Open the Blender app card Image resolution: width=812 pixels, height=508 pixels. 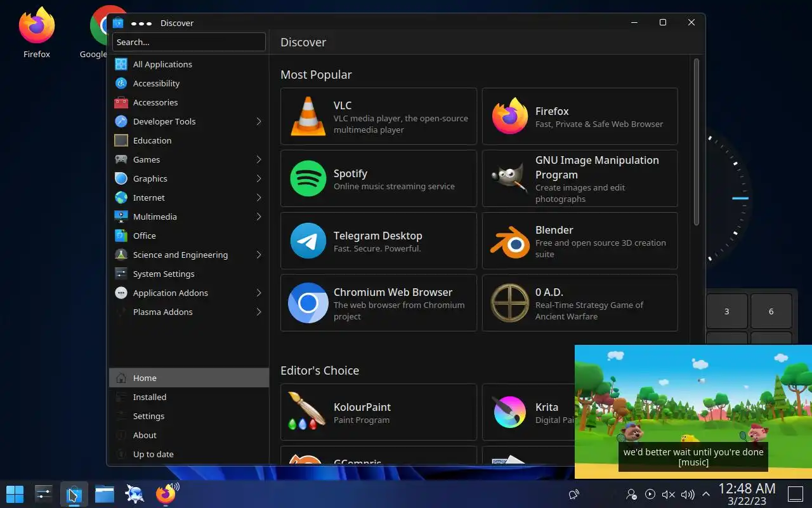pos(580,241)
